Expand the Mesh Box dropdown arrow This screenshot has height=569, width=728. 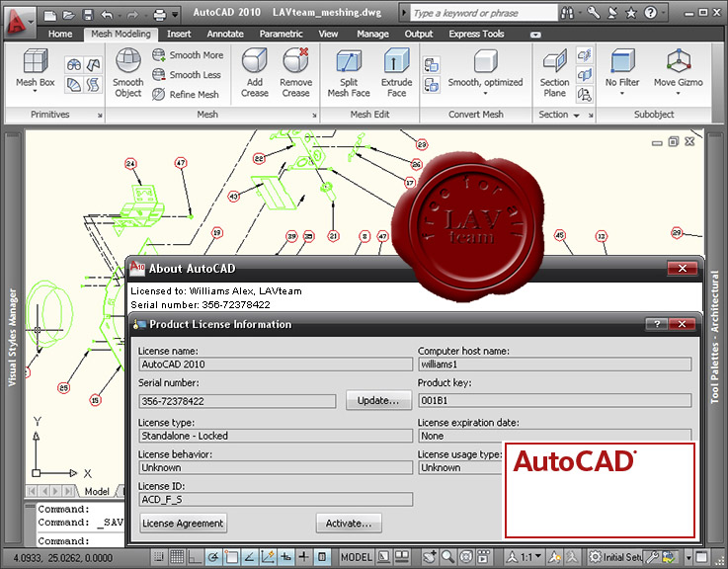(36, 92)
